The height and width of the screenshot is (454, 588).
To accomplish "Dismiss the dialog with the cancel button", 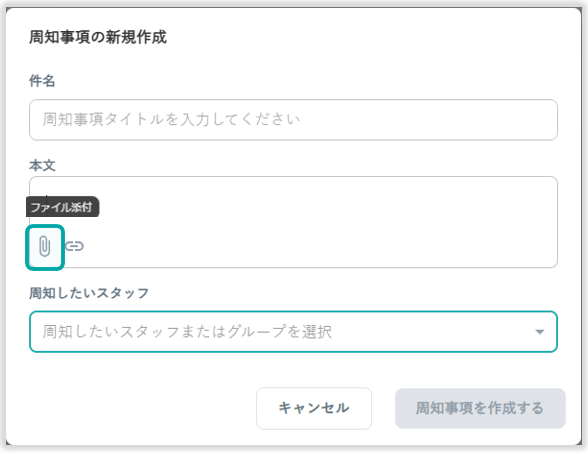I will [314, 408].
